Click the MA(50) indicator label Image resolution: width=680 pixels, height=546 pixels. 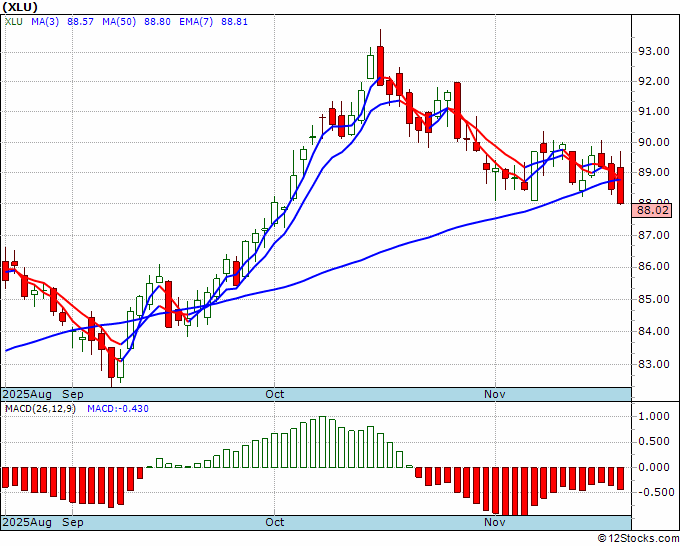pos(119,22)
